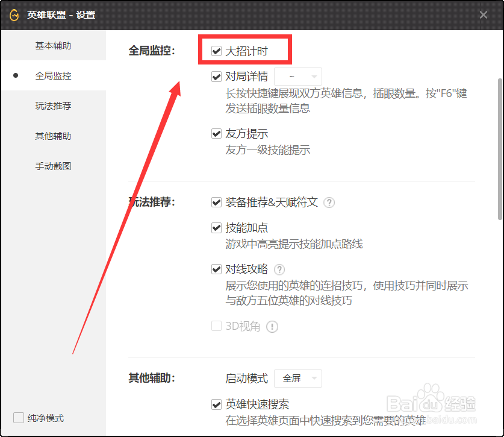504x437 pixels.
Task: Click the 其他辅助: section heading
Action: (152, 378)
